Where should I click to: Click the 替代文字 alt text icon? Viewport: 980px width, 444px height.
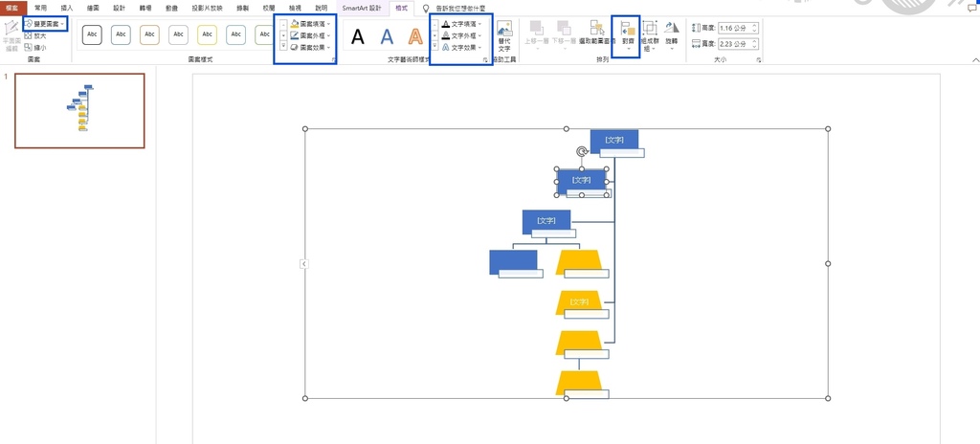(504, 28)
